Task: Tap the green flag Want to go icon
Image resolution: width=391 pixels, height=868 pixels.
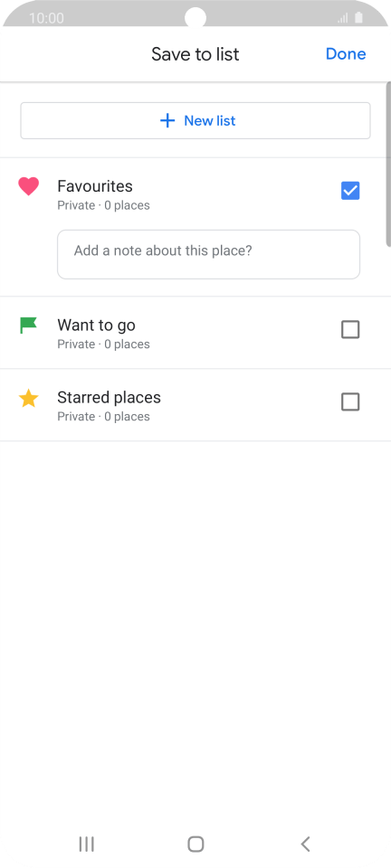Action: tap(28, 325)
